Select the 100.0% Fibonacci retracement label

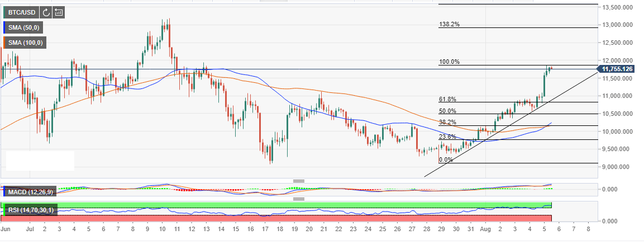coord(450,62)
